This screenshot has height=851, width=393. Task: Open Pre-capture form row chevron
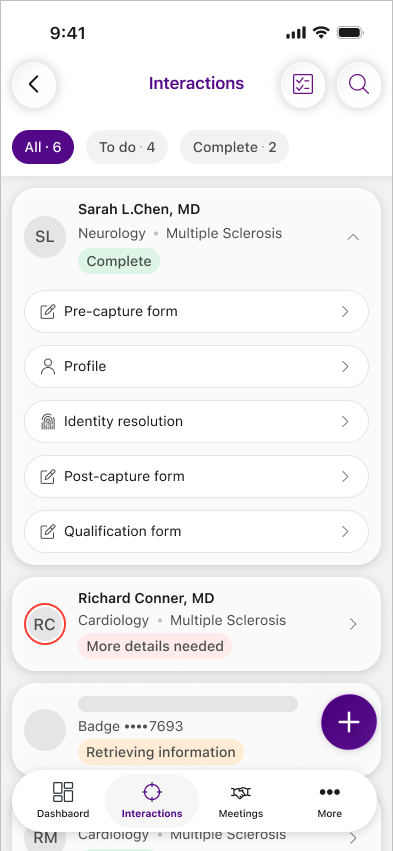pos(345,312)
